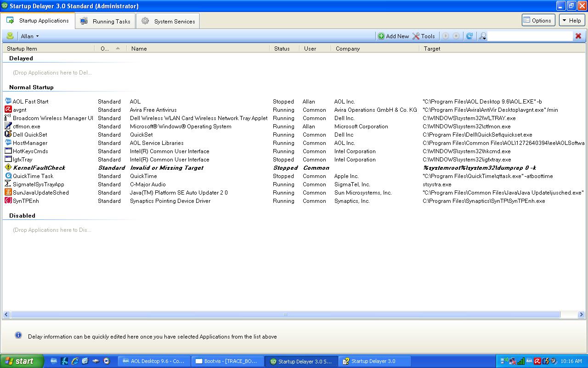588x368 pixels.
Task: Open the Allan user dropdown
Action: pos(30,36)
